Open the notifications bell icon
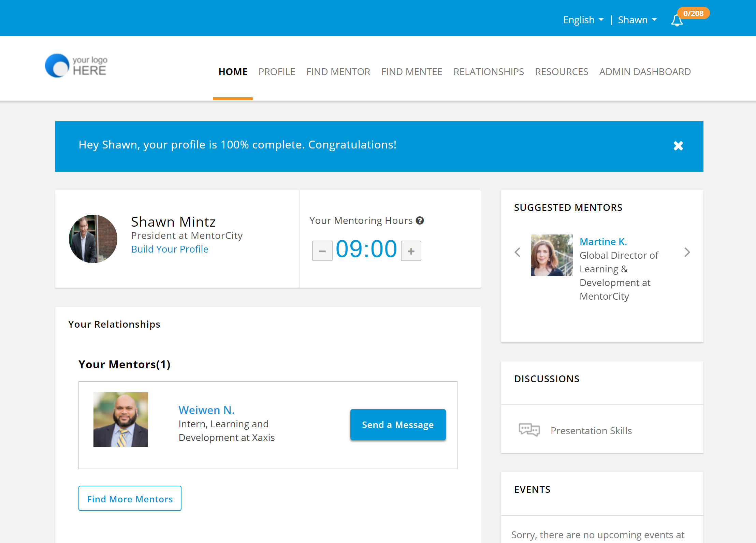The height and width of the screenshot is (543, 756). click(x=677, y=20)
